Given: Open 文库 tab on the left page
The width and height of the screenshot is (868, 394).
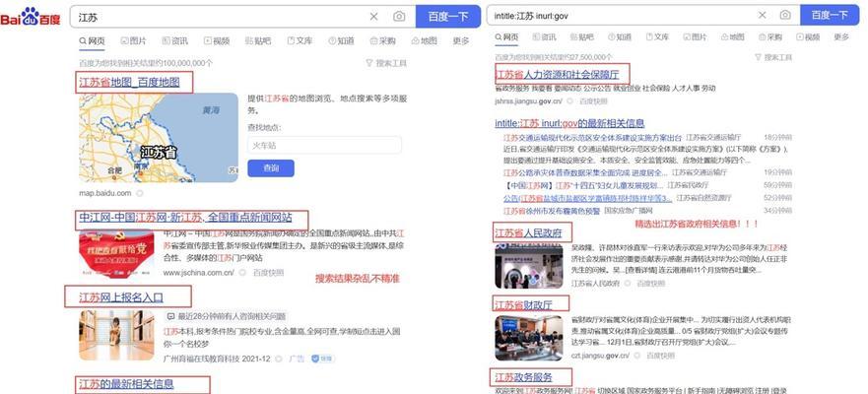Looking at the screenshot, I should click(300, 40).
